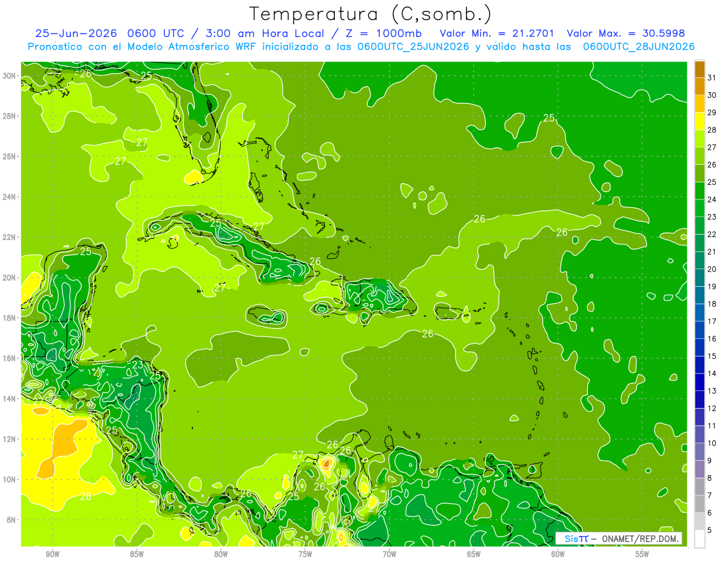This screenshot has width=728, height=562.
Task: Click the 65W longitude axis label
Action: pos(474,555)
